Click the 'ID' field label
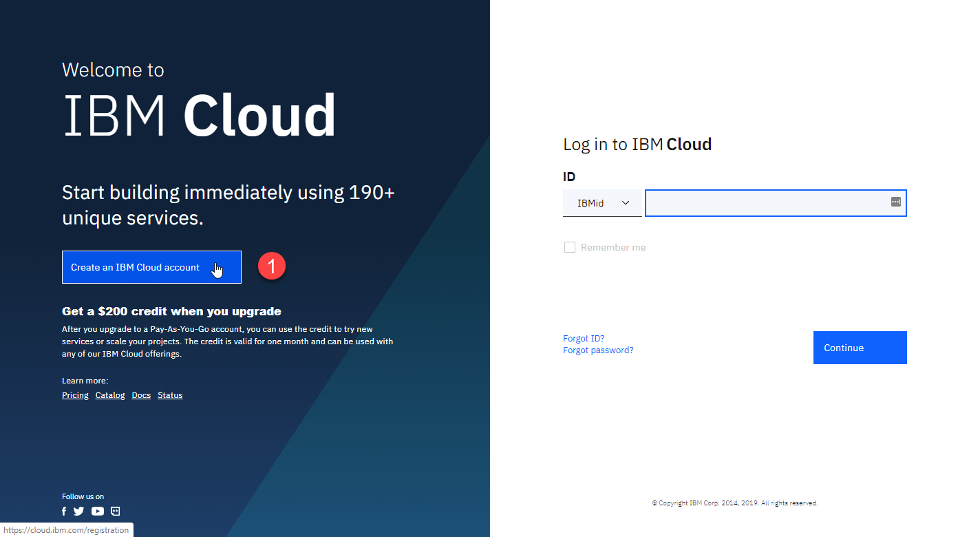The width and height of the screenshot is (980, 537). click(569, 177)
